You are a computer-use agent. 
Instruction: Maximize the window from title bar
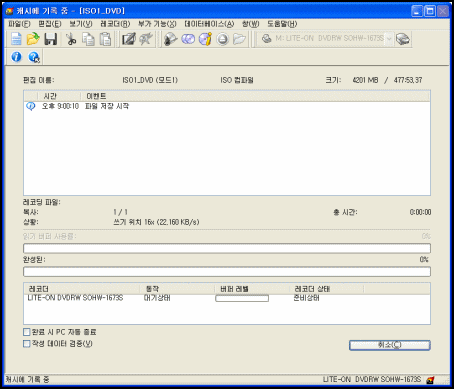(430, 11)
